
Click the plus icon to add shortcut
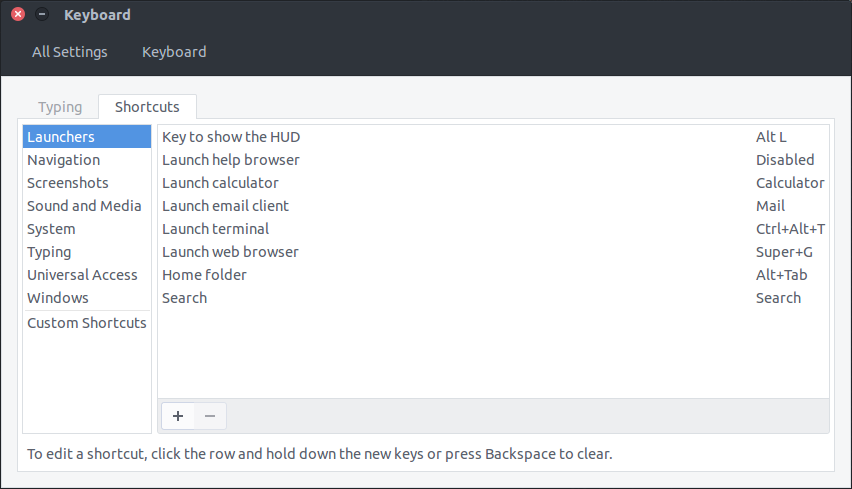pos(178,416)
